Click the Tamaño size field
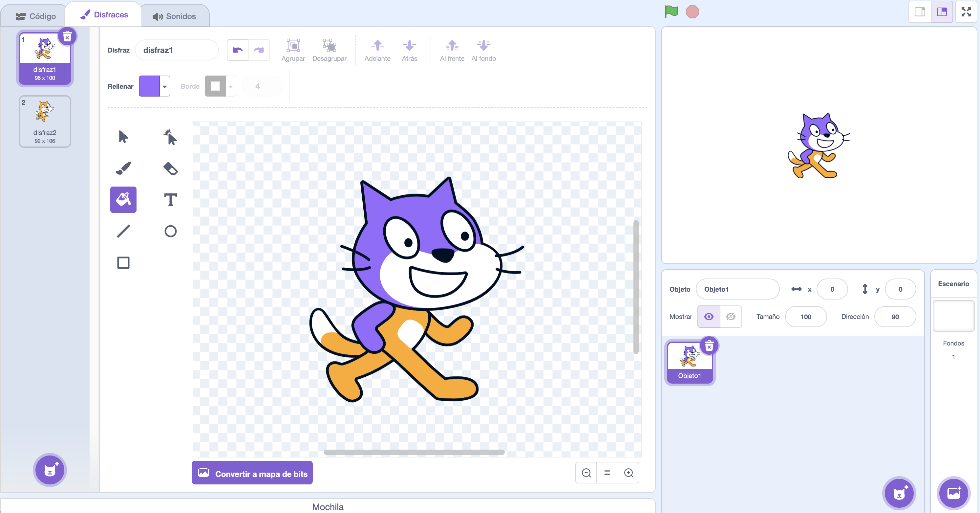The height and width of the screenshot is (513, 980). (806, 317)
